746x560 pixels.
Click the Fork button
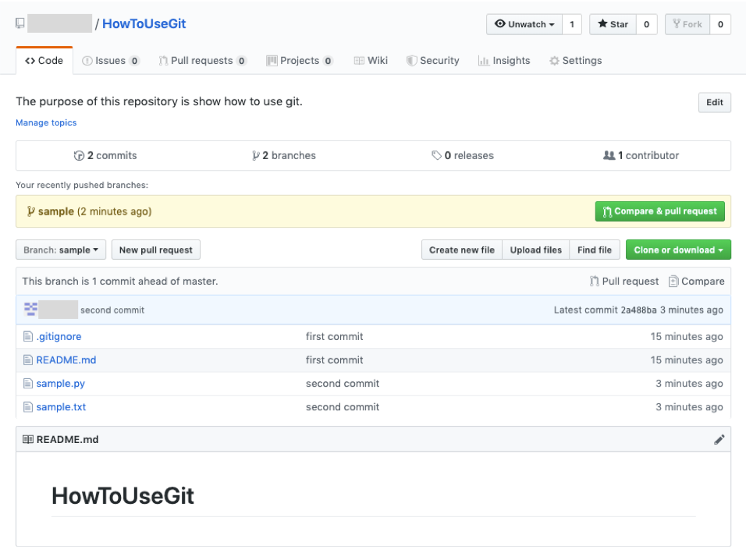(687, 24)
